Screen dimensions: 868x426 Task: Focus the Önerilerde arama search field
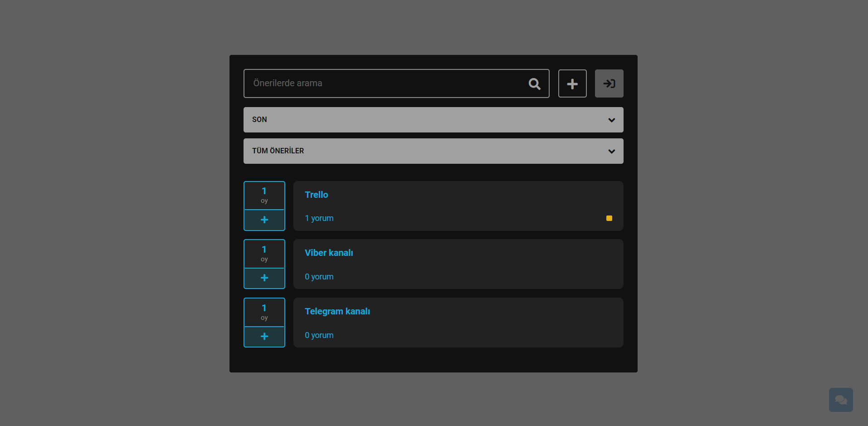385,83
